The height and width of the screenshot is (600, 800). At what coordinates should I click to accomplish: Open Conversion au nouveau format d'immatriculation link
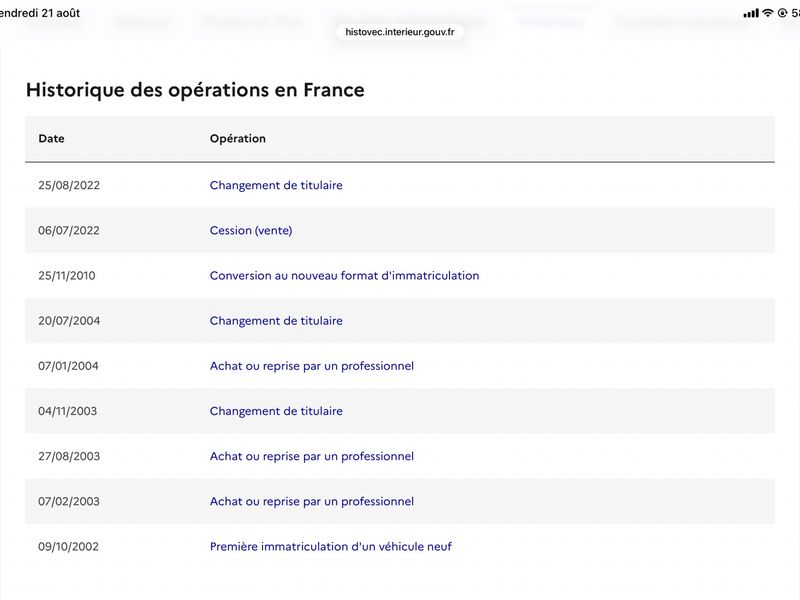pos(344,276)
